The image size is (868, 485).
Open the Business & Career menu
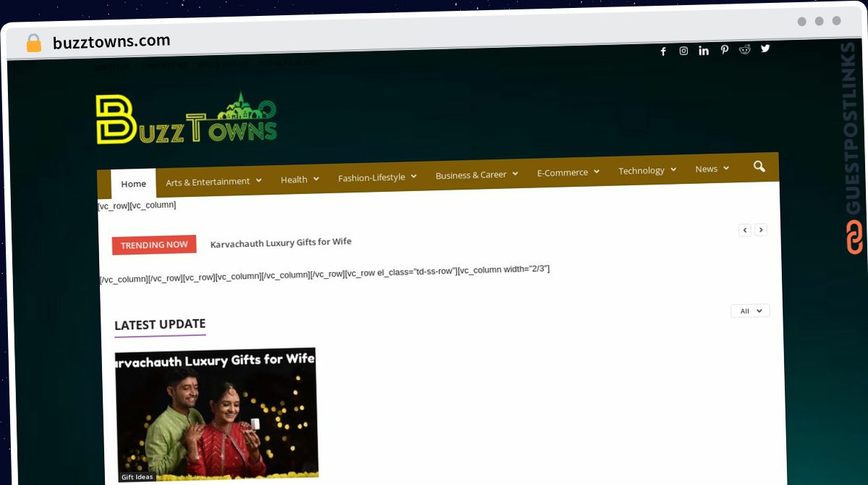477,174
